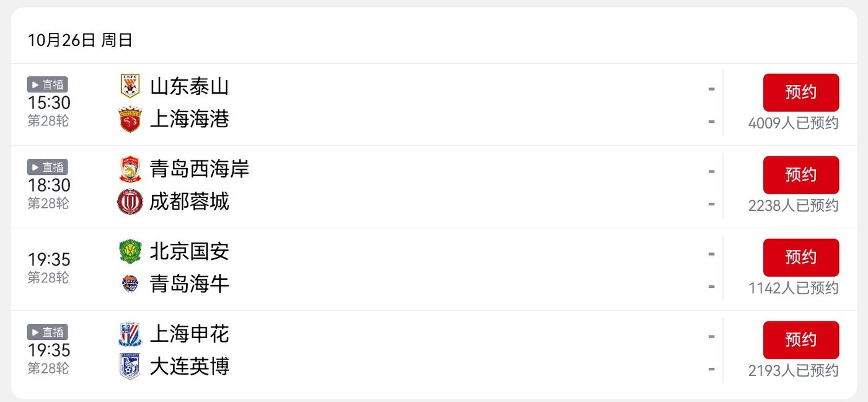Screen dimensions: 868x402
Task: Click the Shanghai Port (上海海港) crest
Action: coord(130,119)
